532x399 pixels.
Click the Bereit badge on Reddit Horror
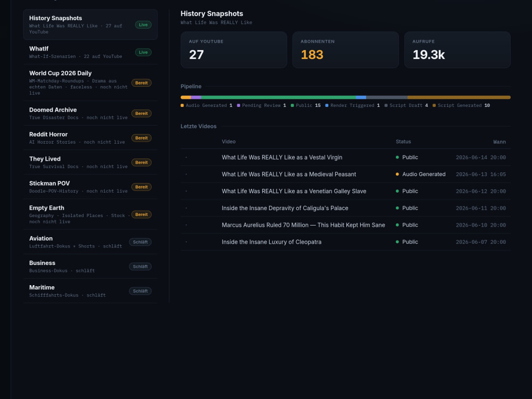[x=142, y=138]
